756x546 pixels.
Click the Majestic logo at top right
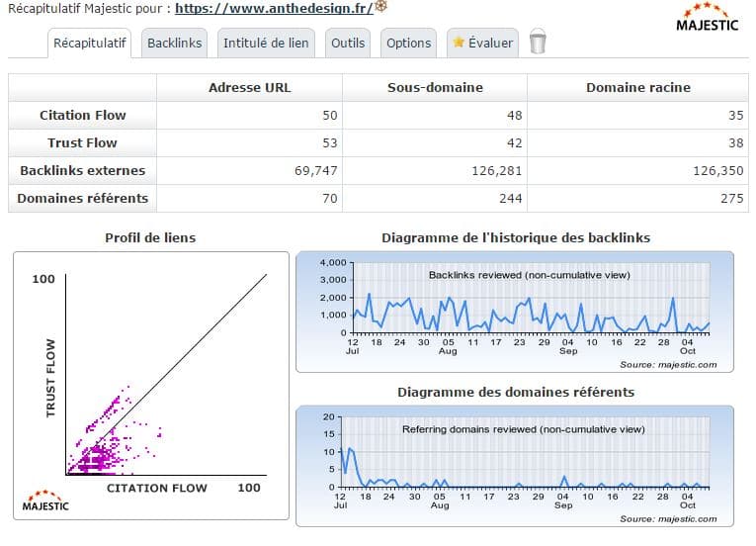pyautogui.click(x=707, y=18)
